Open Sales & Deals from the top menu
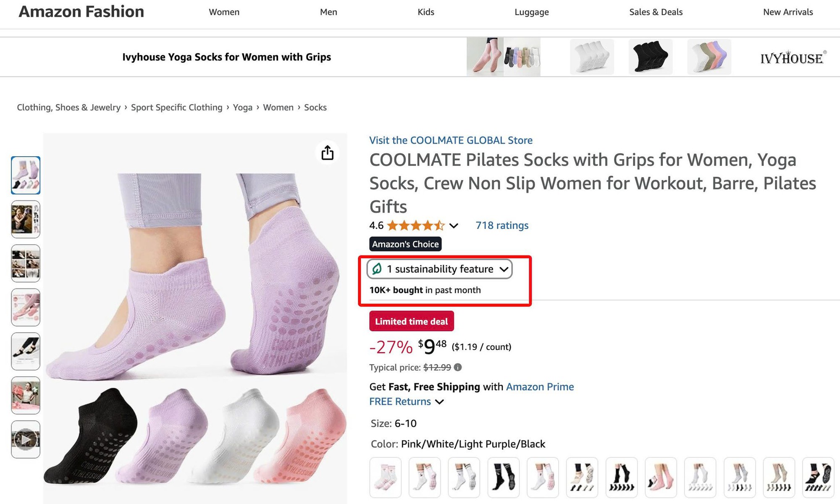The height and width of the screenshot is (504, 840). coord(655,12)
